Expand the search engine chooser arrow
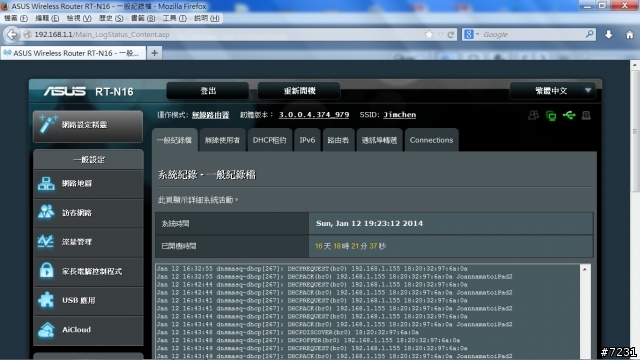This screenshot has height=360, width=640. [477, 35]
